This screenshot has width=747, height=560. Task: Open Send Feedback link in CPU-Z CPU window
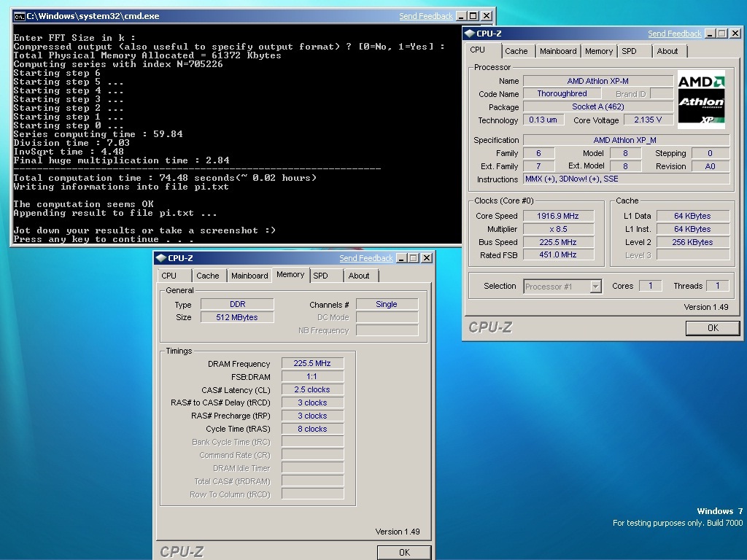coord(675,34)
